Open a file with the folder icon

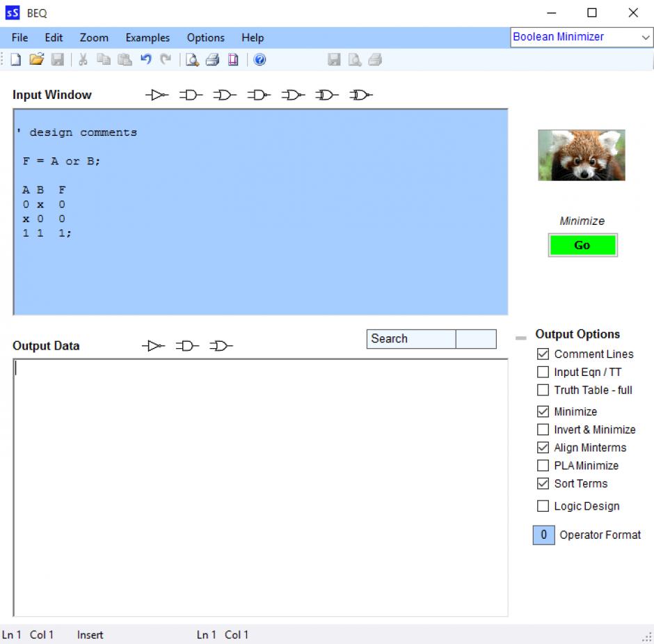(x=36, y=60)
